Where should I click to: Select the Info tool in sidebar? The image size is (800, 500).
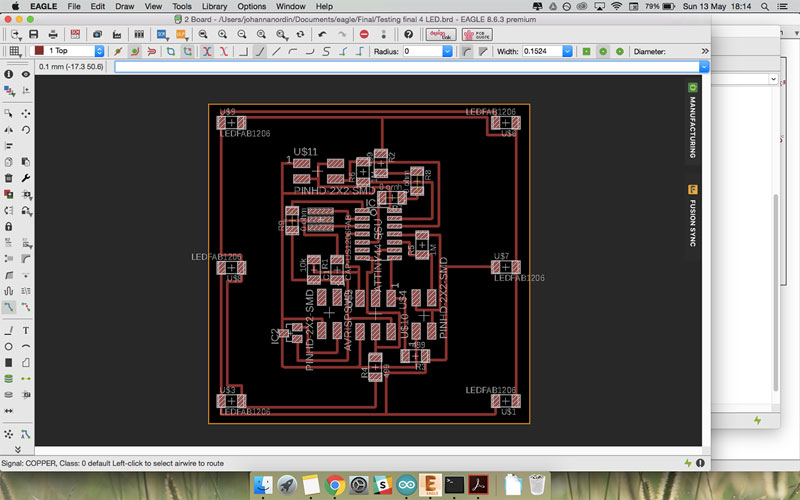pyautogui.click(x=9, y=74)
